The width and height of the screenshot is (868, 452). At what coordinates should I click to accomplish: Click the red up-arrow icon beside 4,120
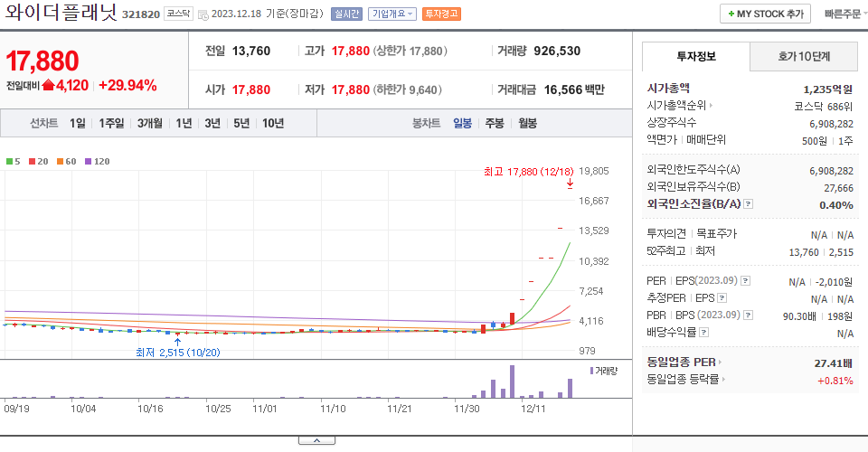coord(48,85)
